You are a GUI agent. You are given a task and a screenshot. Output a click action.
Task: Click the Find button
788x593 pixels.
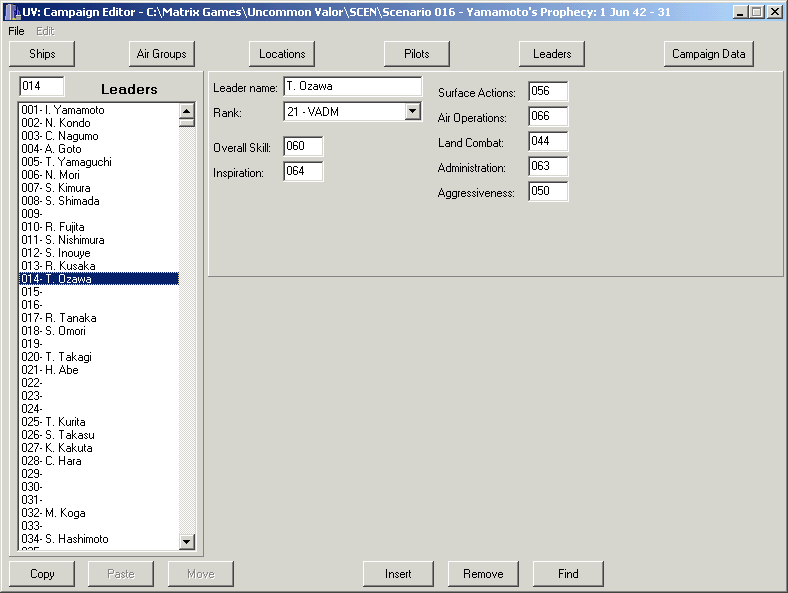[568, 574]
